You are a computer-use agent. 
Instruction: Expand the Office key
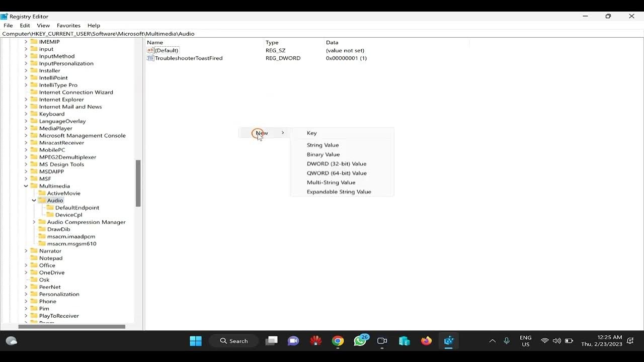pyautogui.click(x=26, y=265)
